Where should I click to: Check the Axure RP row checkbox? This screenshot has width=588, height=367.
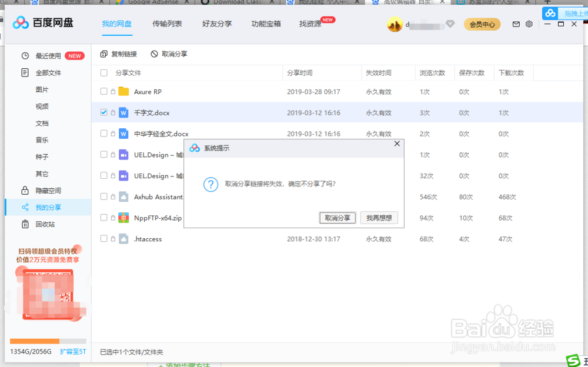[x=104, y=91]
